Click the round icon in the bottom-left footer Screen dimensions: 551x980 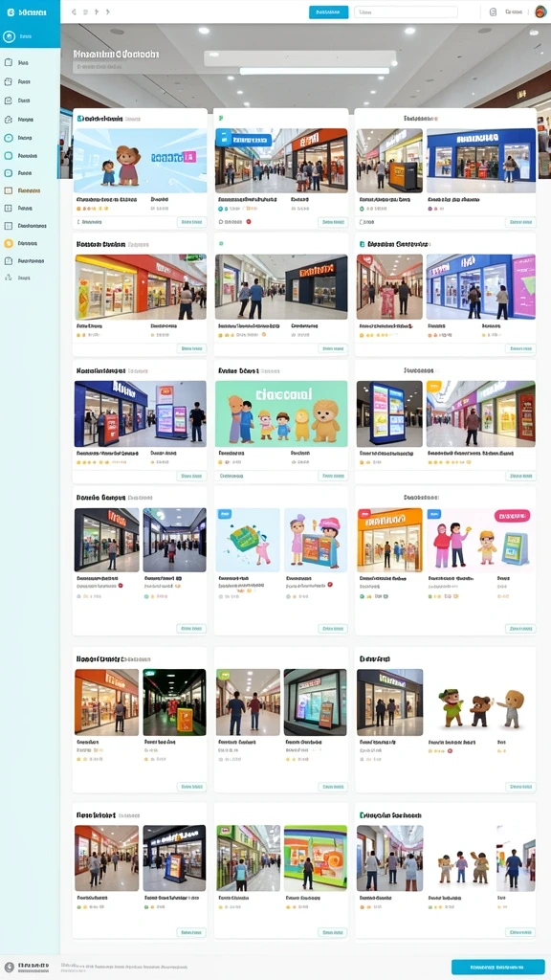pos(10,967)
